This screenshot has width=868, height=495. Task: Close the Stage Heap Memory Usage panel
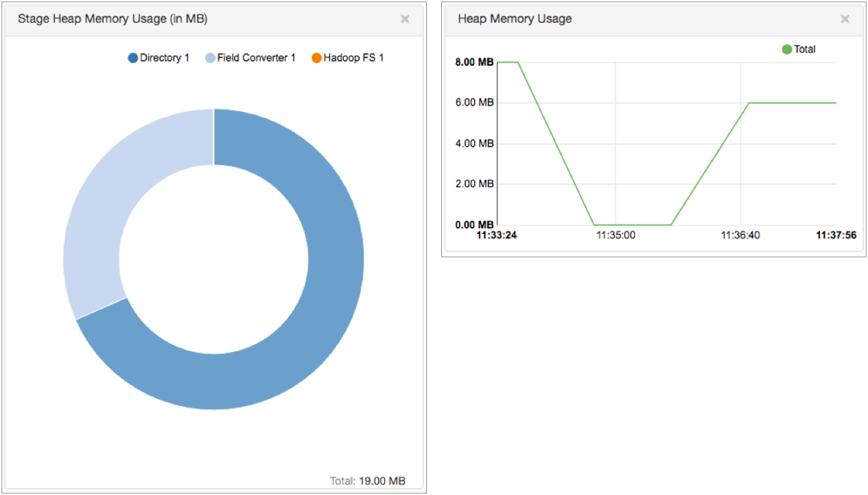click(x=405, y=19)
